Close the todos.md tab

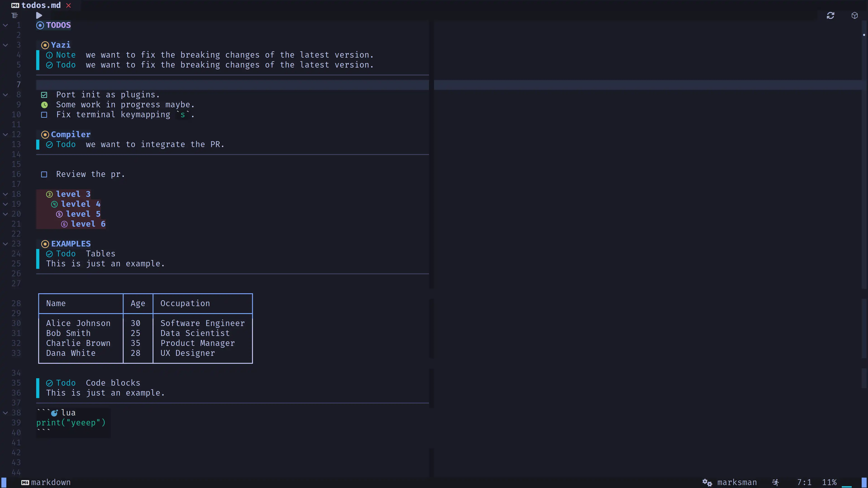click(x=68, y=5)
